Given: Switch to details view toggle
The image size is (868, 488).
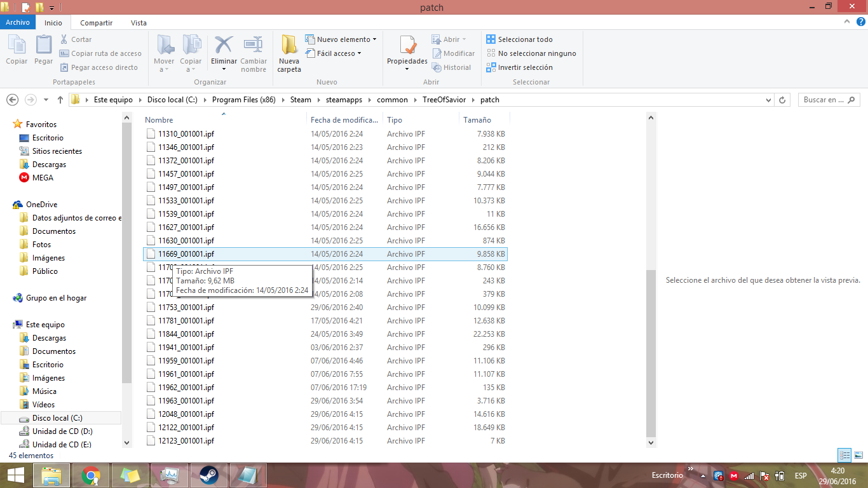Looking at the screenshot, I should tap(844, 455).
